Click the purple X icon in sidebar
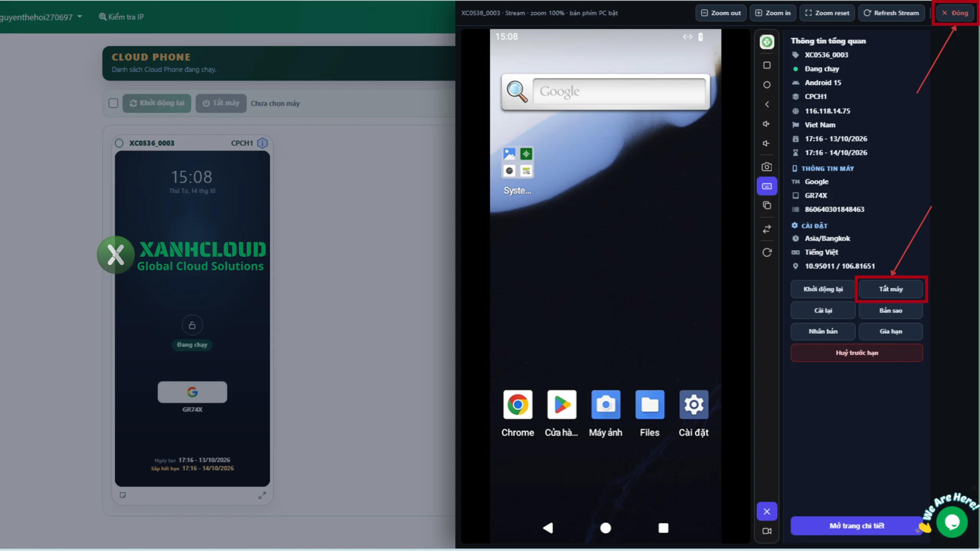Screen dimensions: 980x551 [x=767, y=512]
